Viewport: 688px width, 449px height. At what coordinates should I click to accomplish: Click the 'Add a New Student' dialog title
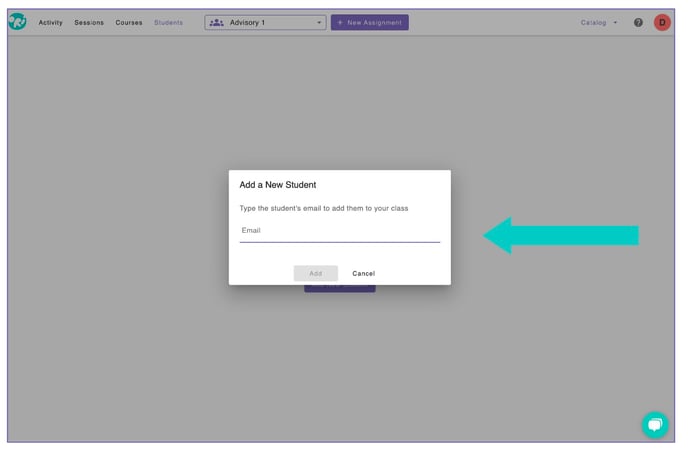point(278,185)
